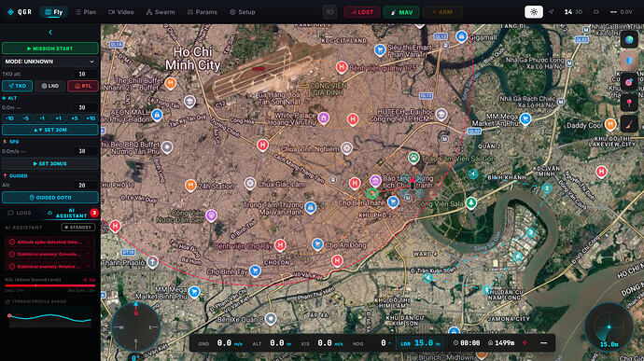Viewport: 644px width, 361px height.
Task: Click the AGL red level bar
Action: coord(50,285)
